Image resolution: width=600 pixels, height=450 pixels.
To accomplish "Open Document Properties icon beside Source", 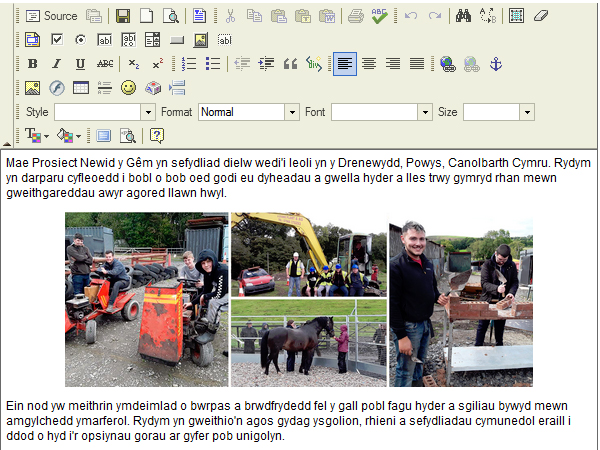I will point(94,16).
